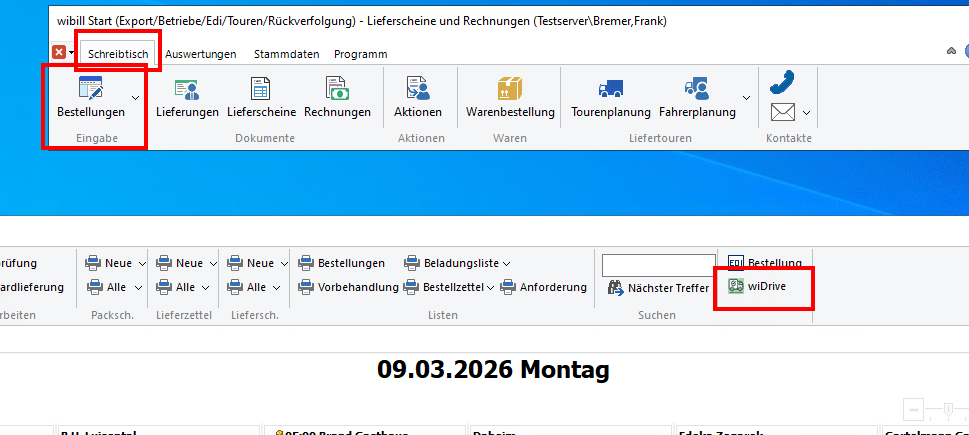The height and width of the screenshot is (435, 969).
Task: Expand the Beladungsliste dropdown
Action: (x=507, y=263)
